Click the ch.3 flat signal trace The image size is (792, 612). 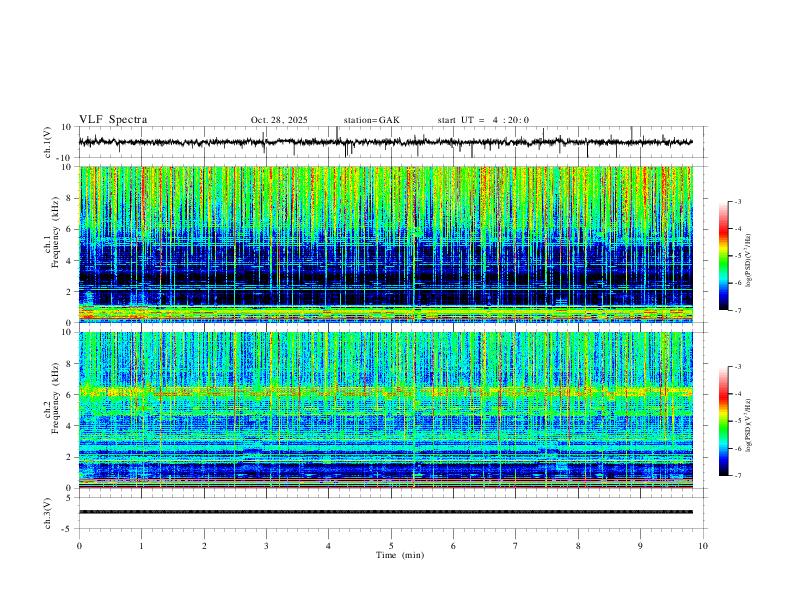pyautogui.click(x=386, y=512)
